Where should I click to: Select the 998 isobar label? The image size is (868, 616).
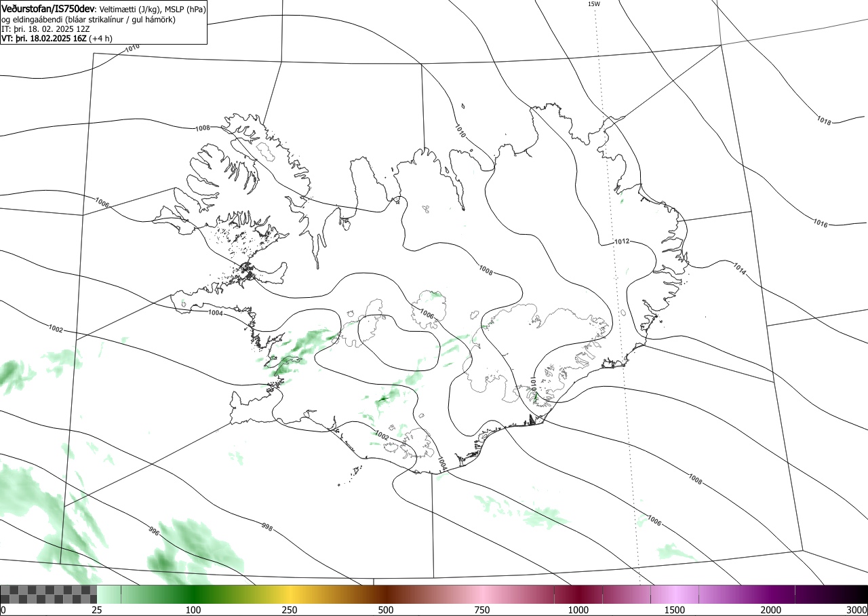click(267, 526)
